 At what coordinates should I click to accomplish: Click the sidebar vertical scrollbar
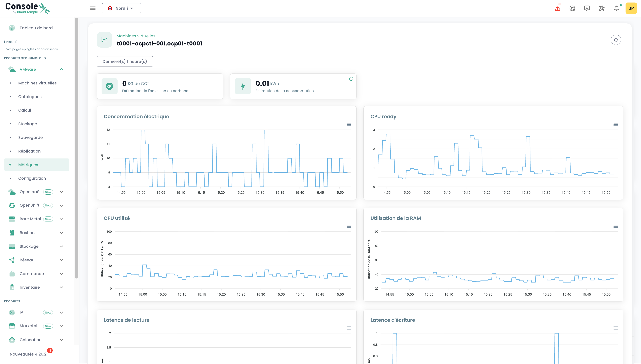(77, 148)
